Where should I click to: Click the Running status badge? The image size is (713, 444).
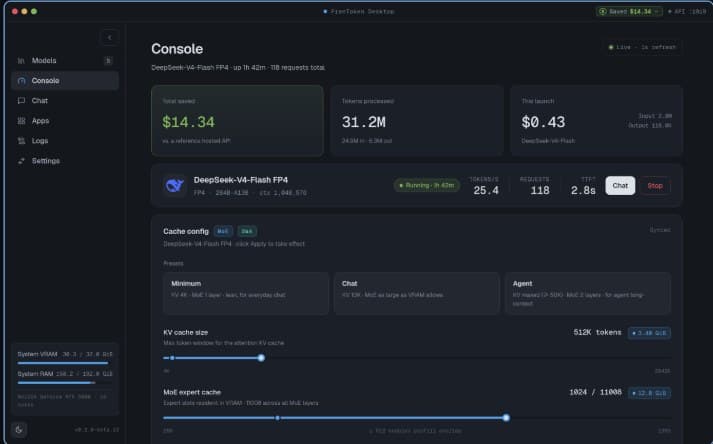[x=427, y=186]
